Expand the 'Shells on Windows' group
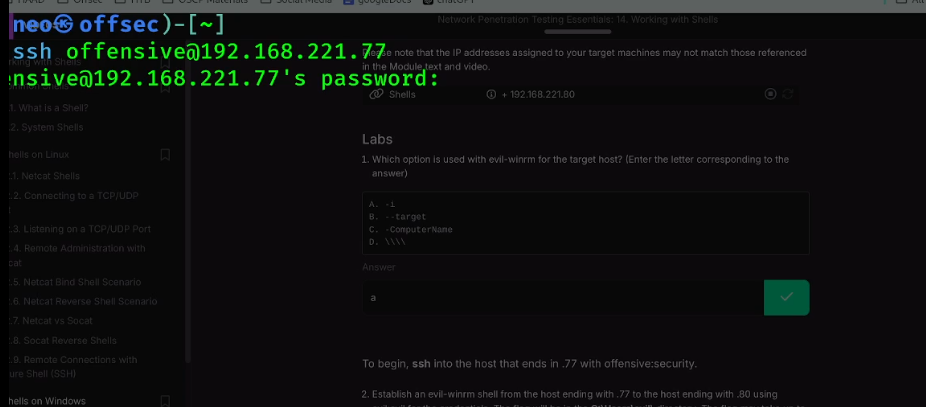 (47, 401)
